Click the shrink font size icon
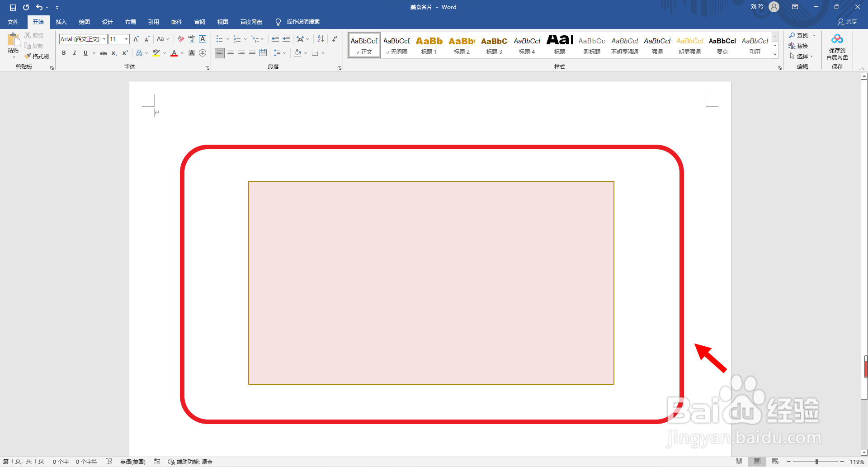Viewport: 868px width, 467px height. point(147,39)
